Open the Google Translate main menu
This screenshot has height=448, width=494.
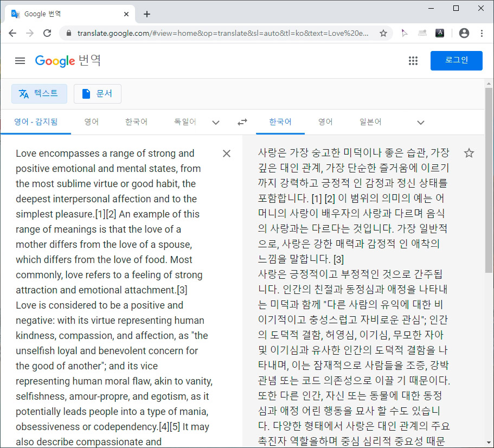click(20, 61)
